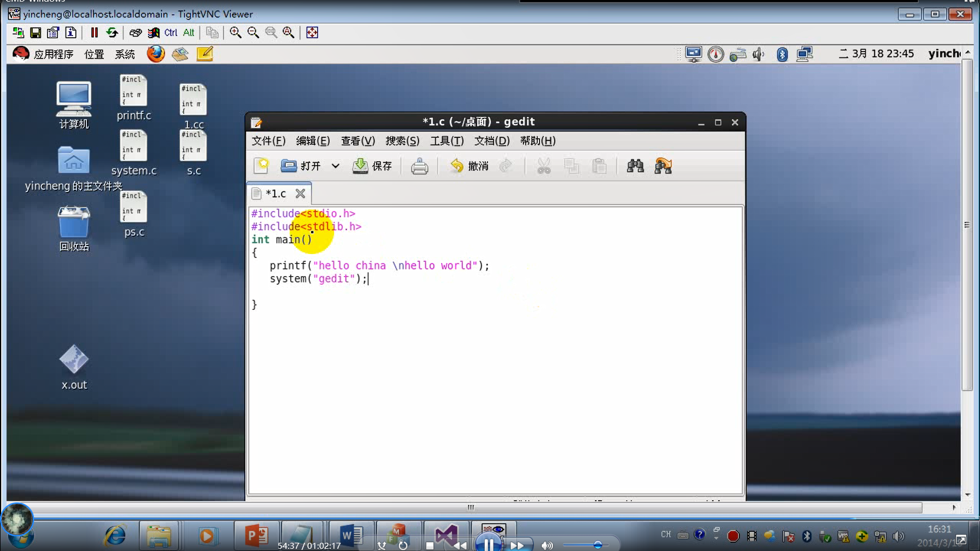The width and height of the screenshot is (980, 551).
Task: Click the Copy icon in gedit toolbar
Action: (x=572, y=166)
